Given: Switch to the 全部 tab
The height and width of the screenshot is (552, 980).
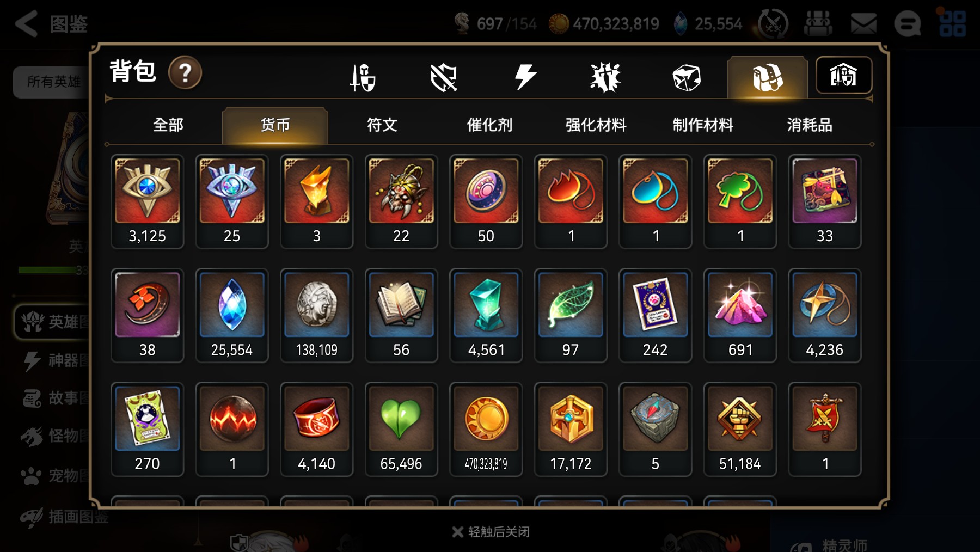Looking at the screenshot, I should tap(168, 125).
